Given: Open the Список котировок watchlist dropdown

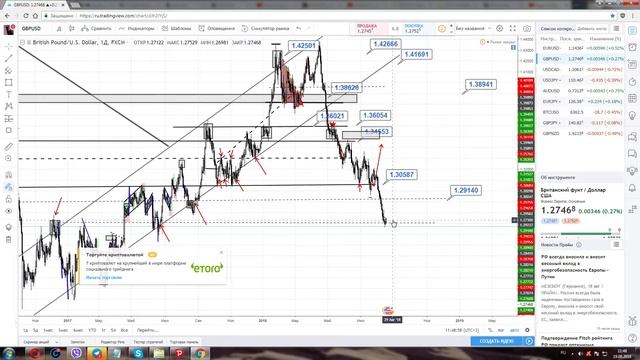Looking at the screenshot, I should (x=557, y=29).
